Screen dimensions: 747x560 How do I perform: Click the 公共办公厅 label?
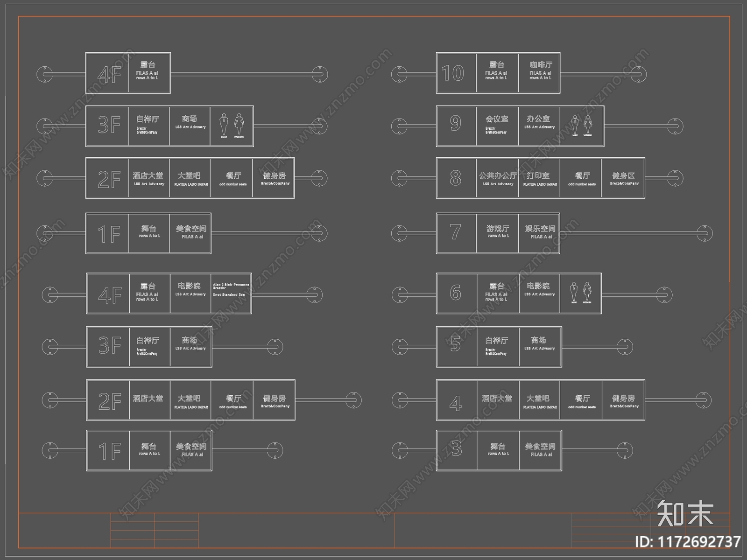(498, 175)
